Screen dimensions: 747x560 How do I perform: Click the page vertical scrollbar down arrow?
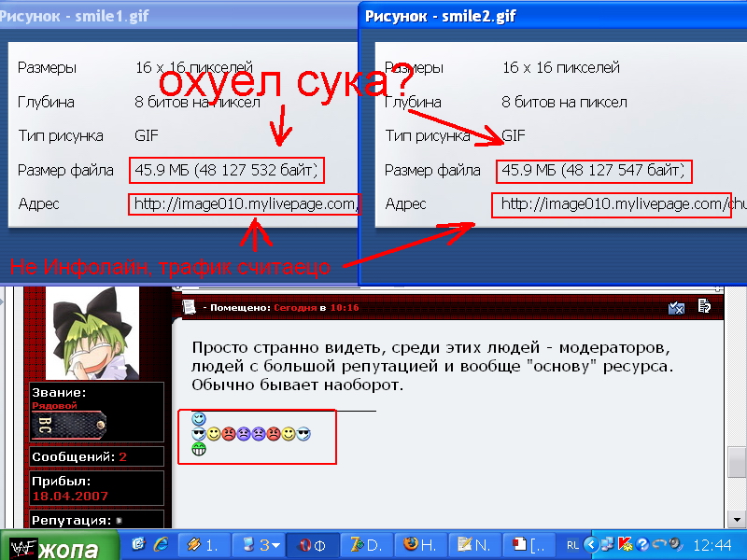737,521
